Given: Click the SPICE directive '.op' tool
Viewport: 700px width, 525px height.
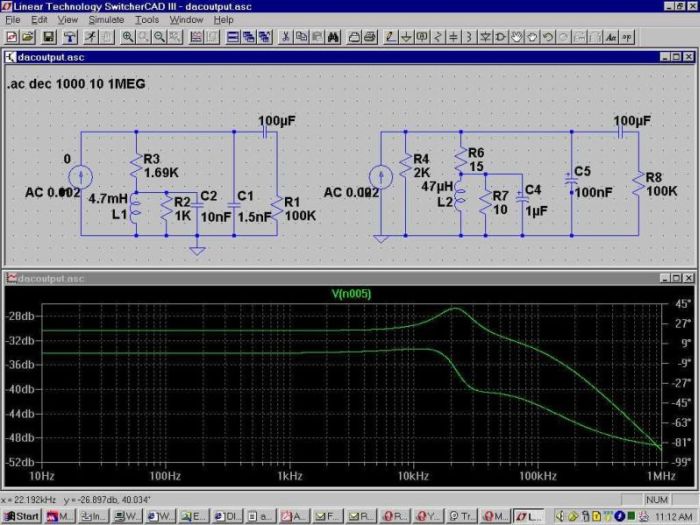Looking at the screenshot, I should coord(628,37).
